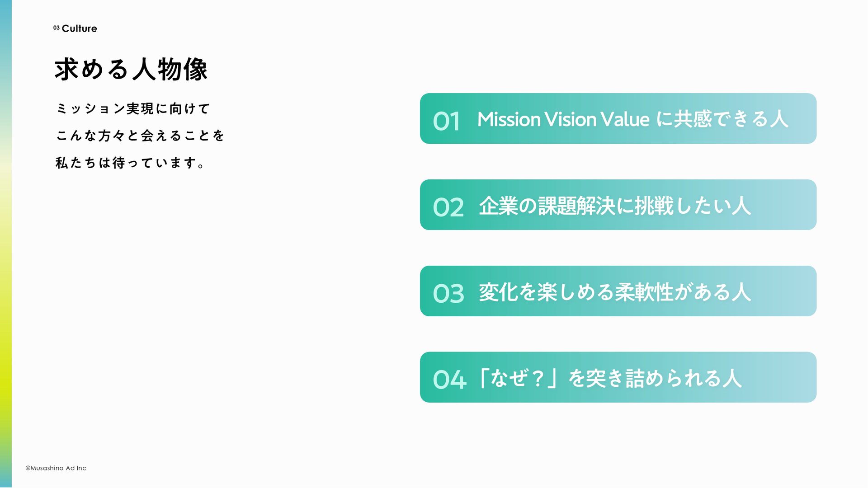868x488 pixels.
Task: Click "Mission Vision Value に共感できる人" text
Action: point(632,119)
